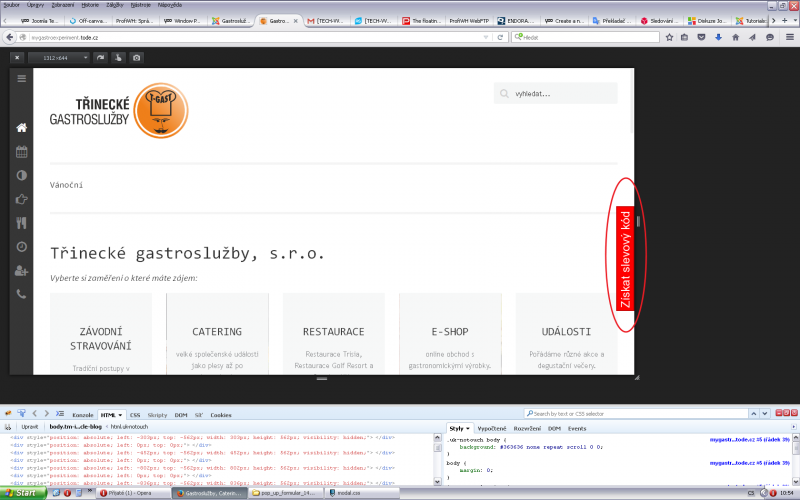Toggle touch event simulation icon
800x500 pixels.
[x=118, y=58]
